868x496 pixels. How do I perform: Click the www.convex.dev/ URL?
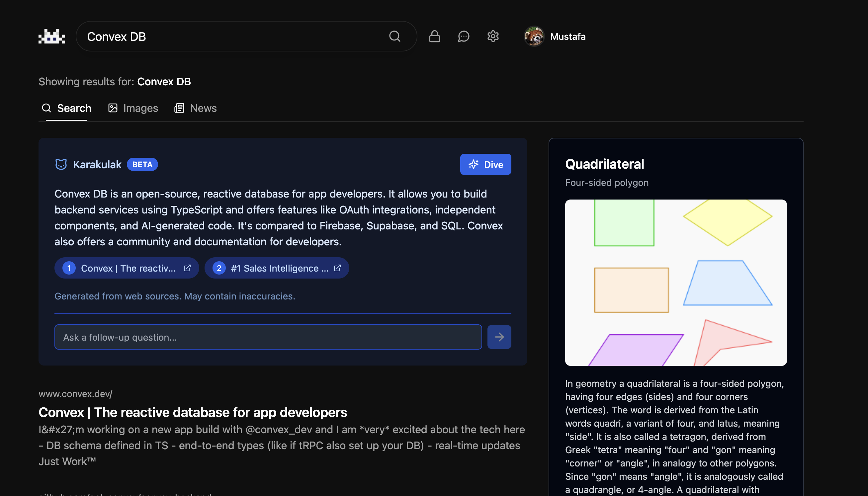75,394
